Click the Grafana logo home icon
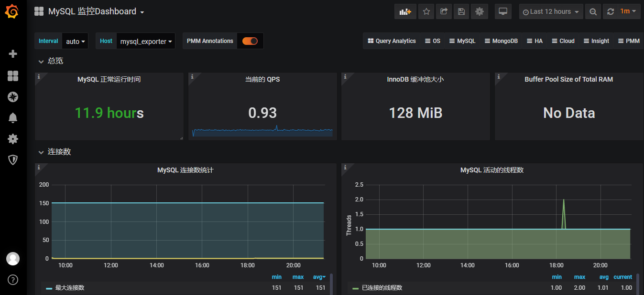Viewport: 644px width, 295px height. coord(13,11)
